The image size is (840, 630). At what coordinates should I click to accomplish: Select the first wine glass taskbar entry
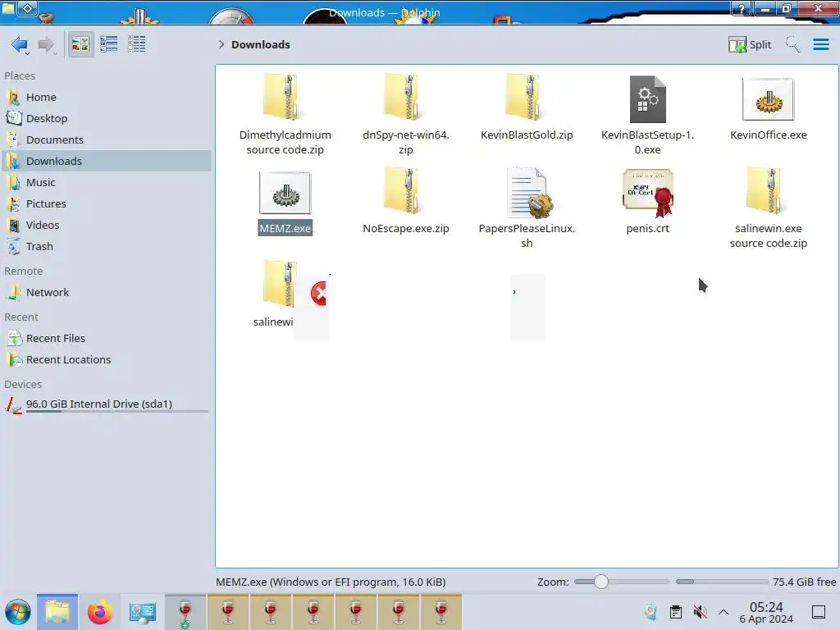click(185, 612)
